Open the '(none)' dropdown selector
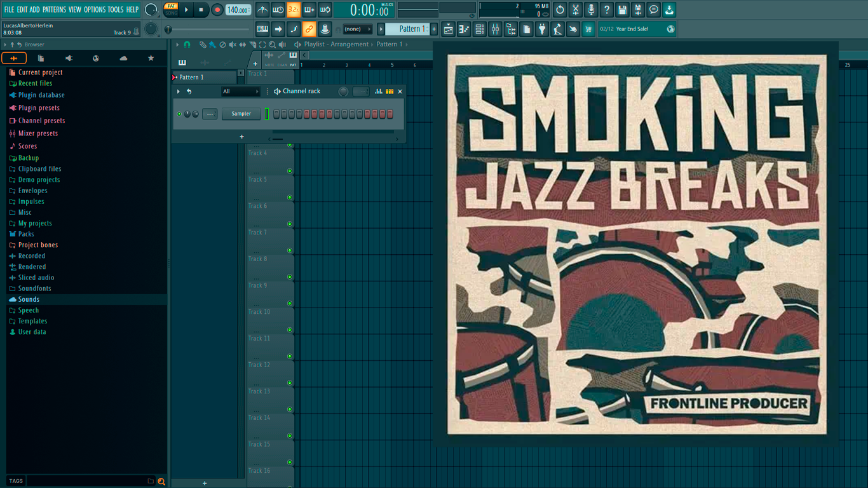This screenshot has width=868, height=488. pos(358,29)
